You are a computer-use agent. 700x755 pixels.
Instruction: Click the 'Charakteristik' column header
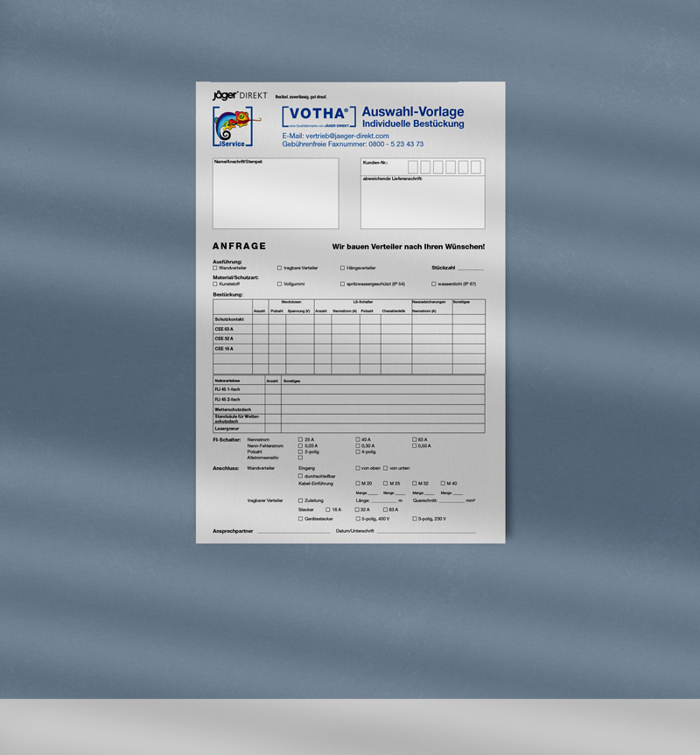pyautogui.click(x=394, y=311)
